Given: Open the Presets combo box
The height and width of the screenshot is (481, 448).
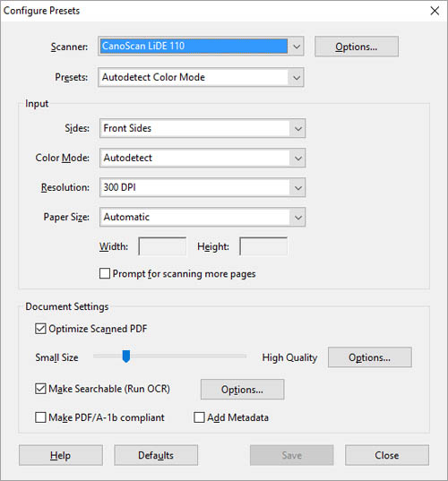Looking at the screenshot, I should (x=201, y=77).
